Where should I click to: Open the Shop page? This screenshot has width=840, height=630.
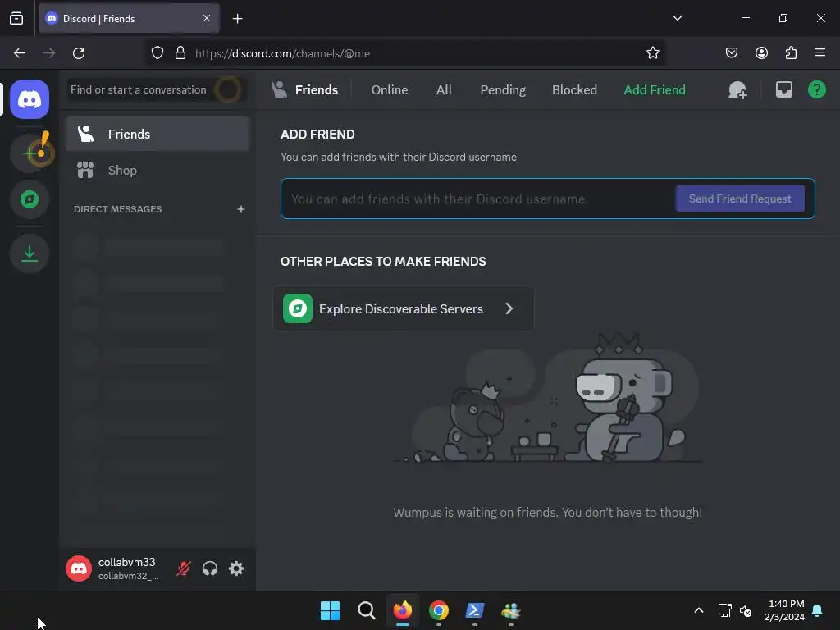[x=157, y=171]
